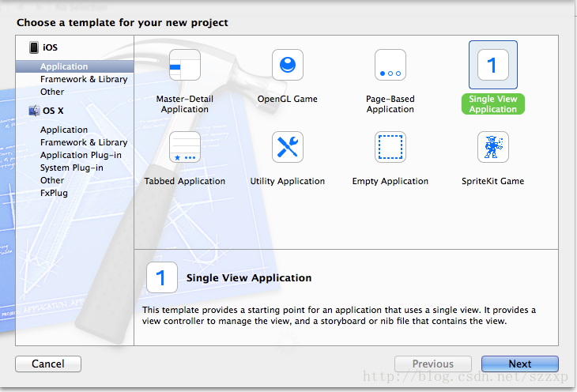Click the Tabbed Application label
Viewport: 577px width, 392px height.
pos(185,181)
